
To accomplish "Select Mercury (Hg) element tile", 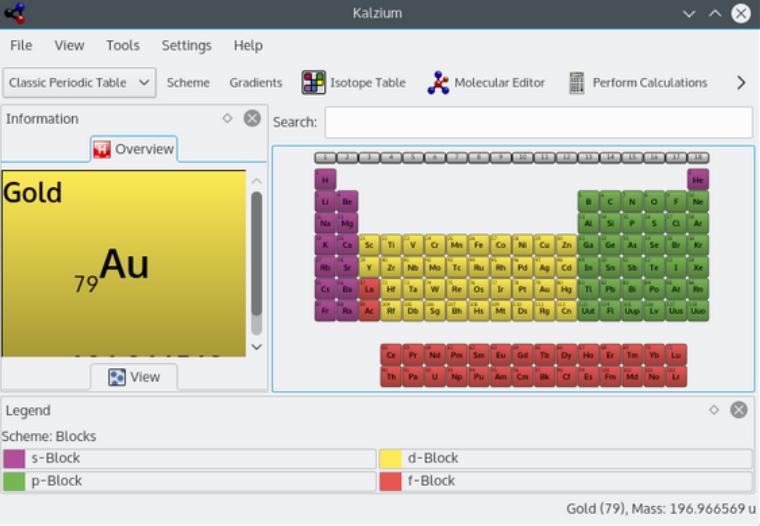I will (x=567, y=289).
